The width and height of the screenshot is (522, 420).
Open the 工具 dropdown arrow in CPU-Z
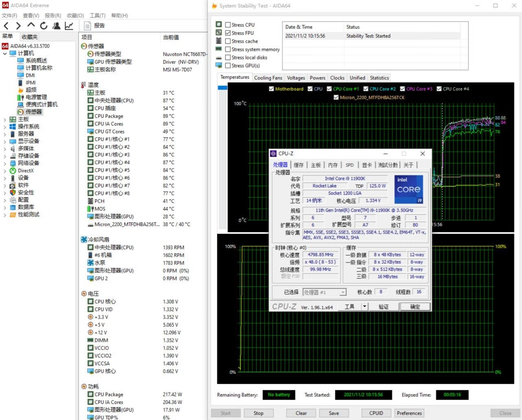click(364, 306)
